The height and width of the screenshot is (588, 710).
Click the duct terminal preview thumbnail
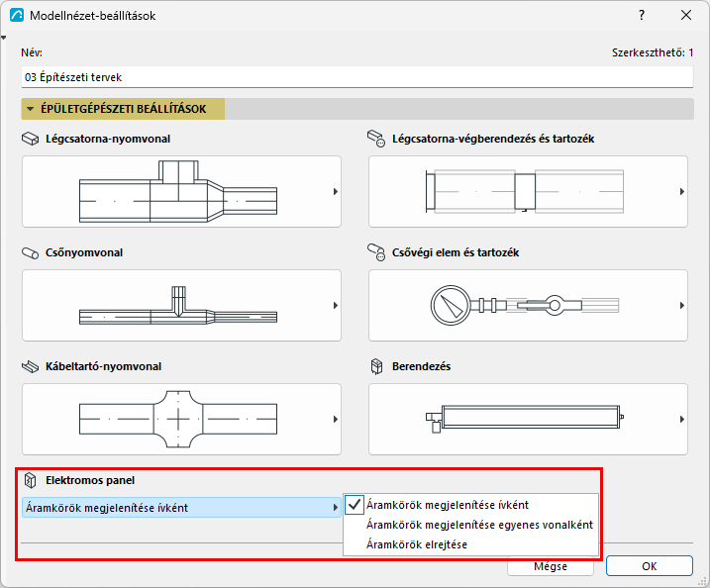[528, 191]
